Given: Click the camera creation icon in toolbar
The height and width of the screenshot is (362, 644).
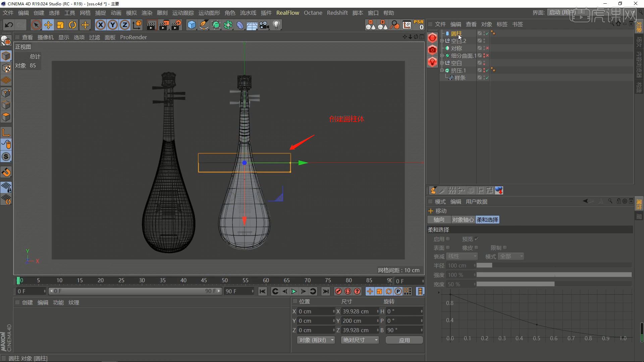Looking at the screenshot, I should pos(264,25).
